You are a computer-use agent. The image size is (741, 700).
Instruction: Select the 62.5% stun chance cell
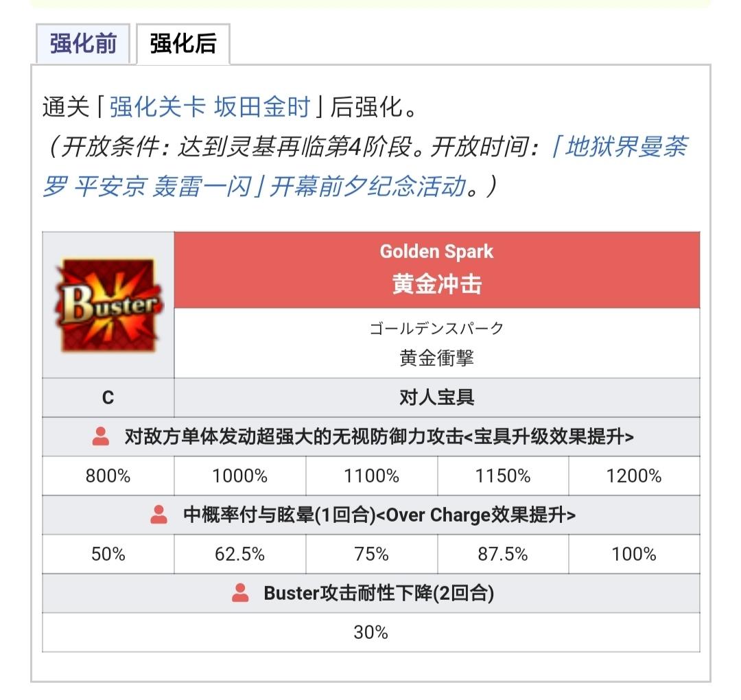point(239,554)
